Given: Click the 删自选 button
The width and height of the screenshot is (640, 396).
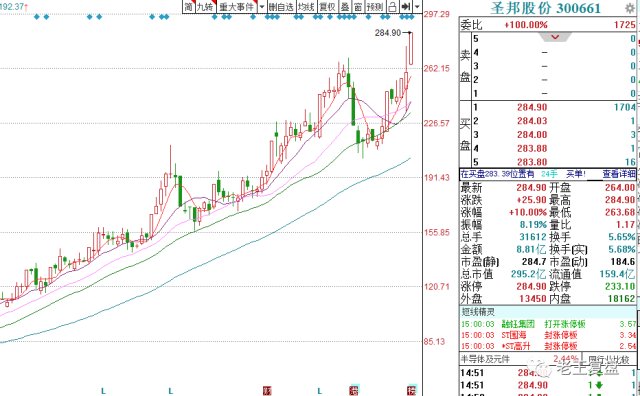Looking at the screenshot, I should tap(281, 7).
